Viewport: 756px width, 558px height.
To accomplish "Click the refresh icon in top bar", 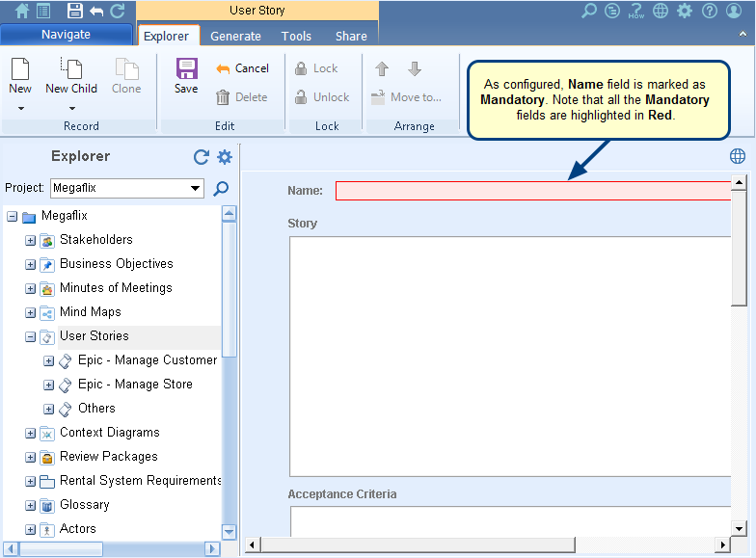I will tap(118, 11).
